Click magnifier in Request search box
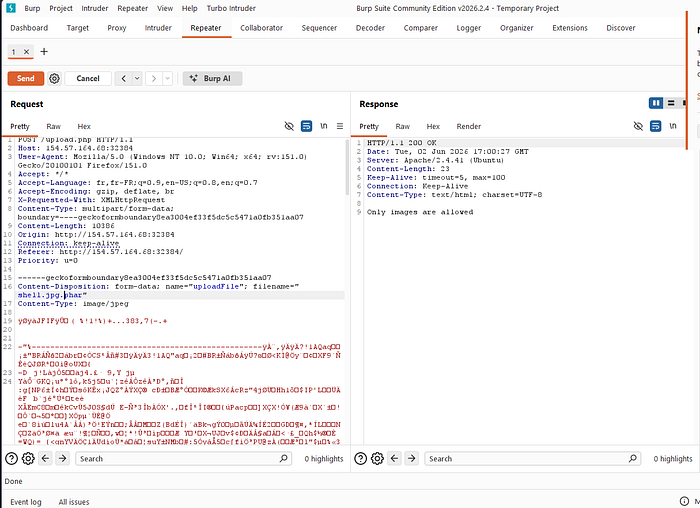The width and height of the screenshot is (700, 508). [x=283, y=458]
